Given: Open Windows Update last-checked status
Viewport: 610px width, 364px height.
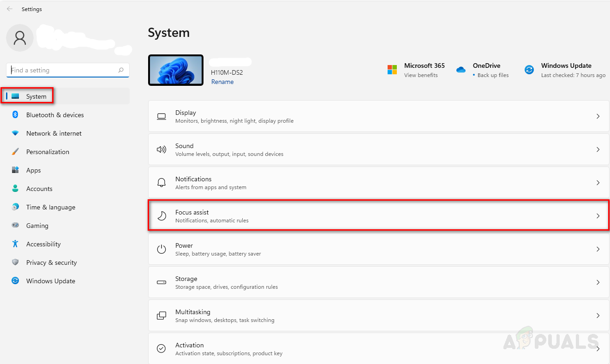Looking at the screenshot, I should pyautogui.click(x=573, y=75).
